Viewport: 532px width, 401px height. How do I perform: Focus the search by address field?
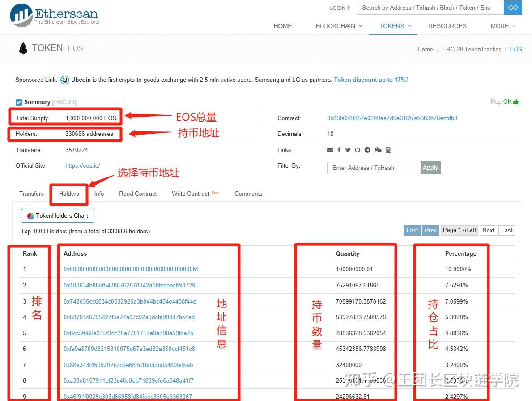point(430,8)
